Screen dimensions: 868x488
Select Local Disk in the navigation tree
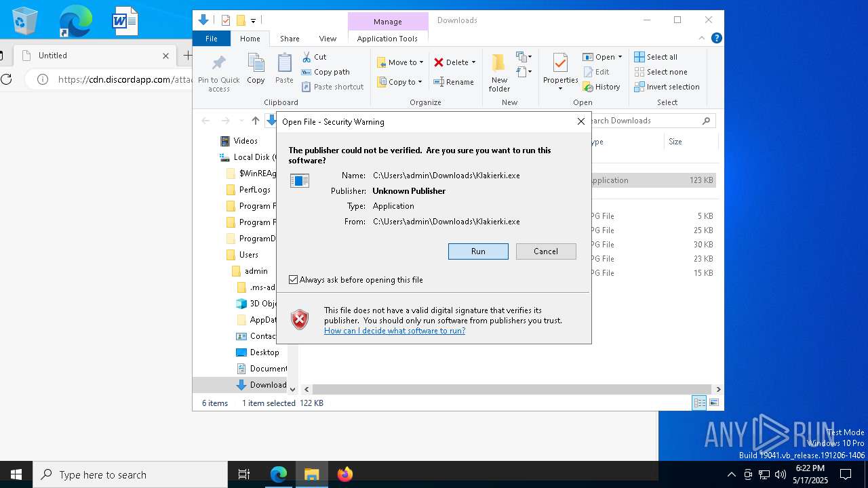point(248,157)
